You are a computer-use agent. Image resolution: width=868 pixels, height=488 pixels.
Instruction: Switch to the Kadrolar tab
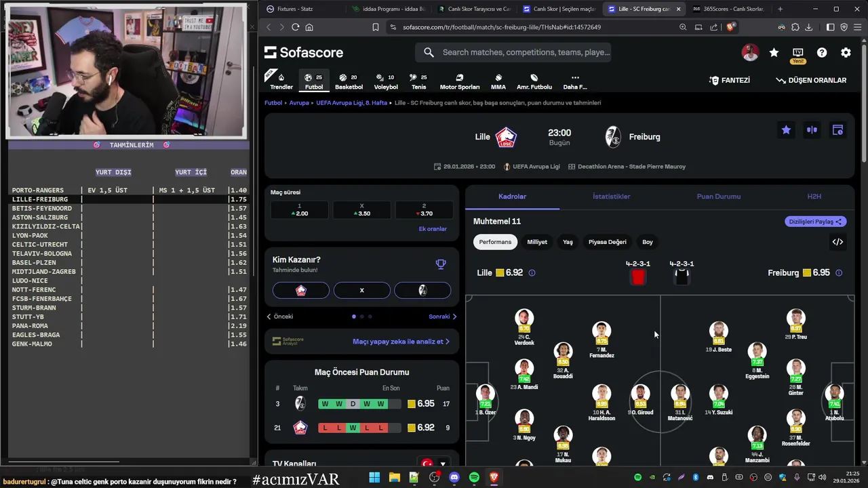pyautogui.click(x=512, y=197)
